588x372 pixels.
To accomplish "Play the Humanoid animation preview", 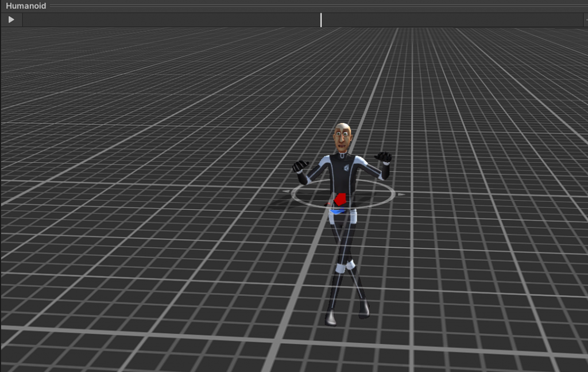I will point(11,20).
